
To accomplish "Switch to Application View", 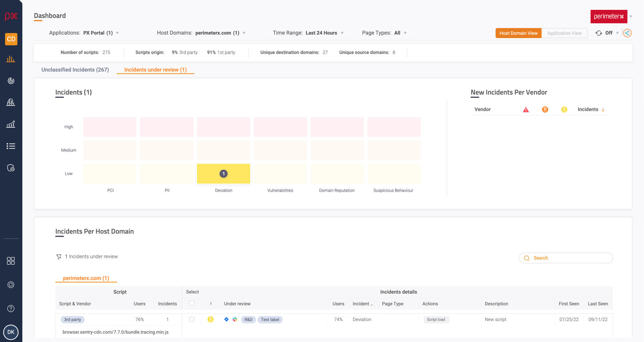I will click(x=564, y=33).
